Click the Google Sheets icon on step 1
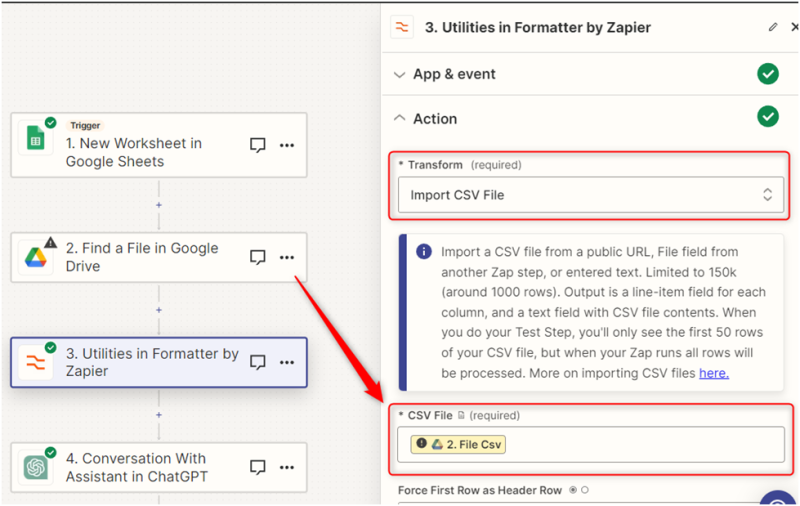Image resolution: width=800 pixels, height=506 pixels. click(x=35, y=142)
